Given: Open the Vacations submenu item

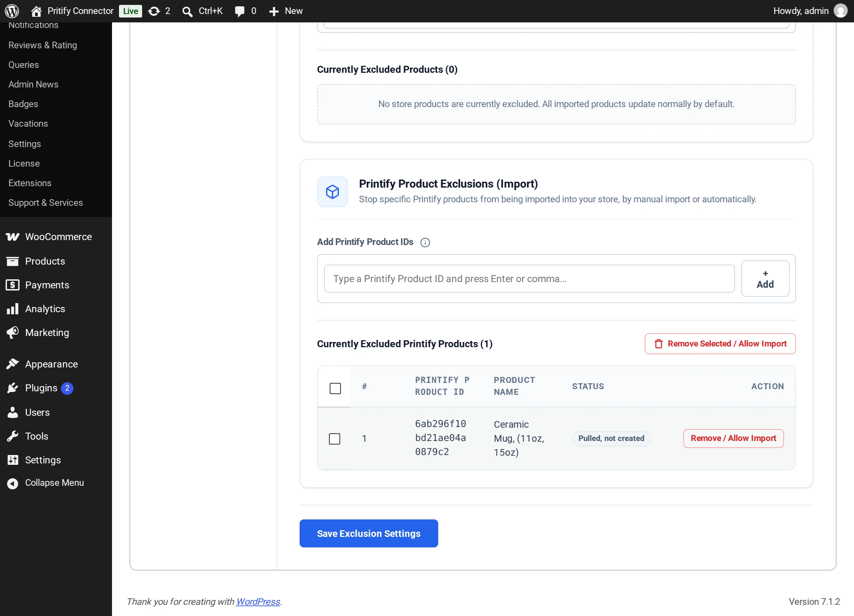Looking at the screenshot, I should coord(28,124).
